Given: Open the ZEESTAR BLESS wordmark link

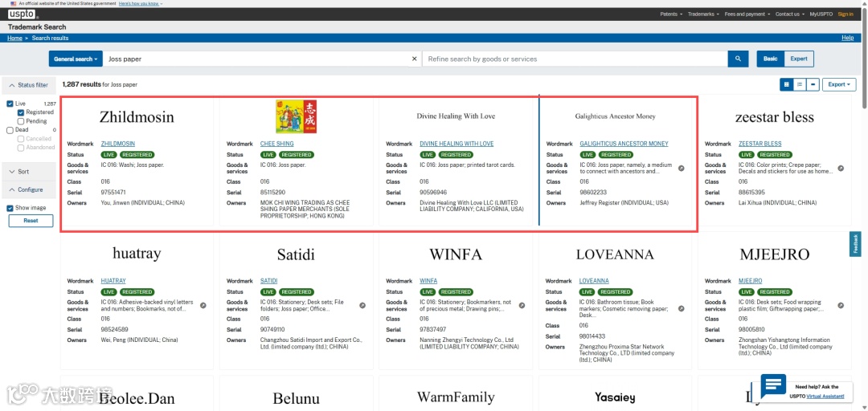Looking at the screenshot, I should point(760,144).
